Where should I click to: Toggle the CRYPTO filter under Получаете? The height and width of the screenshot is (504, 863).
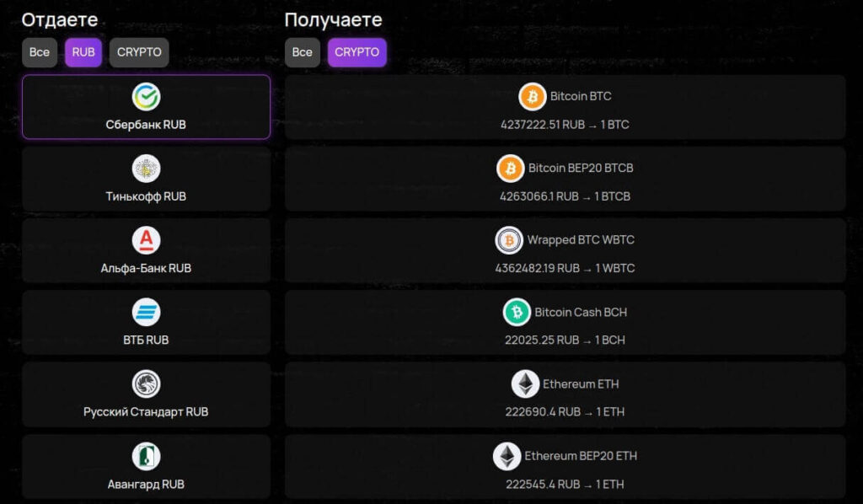coord(356,52)
